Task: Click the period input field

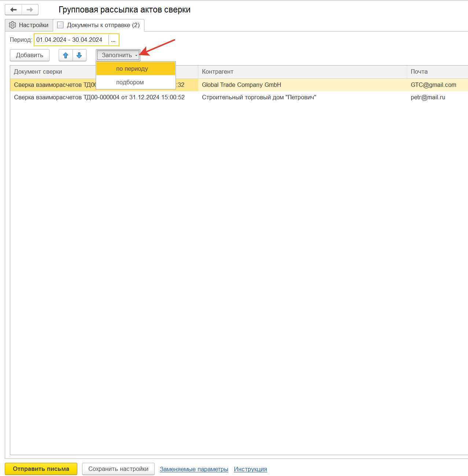Action: click(x=71, y=40)
